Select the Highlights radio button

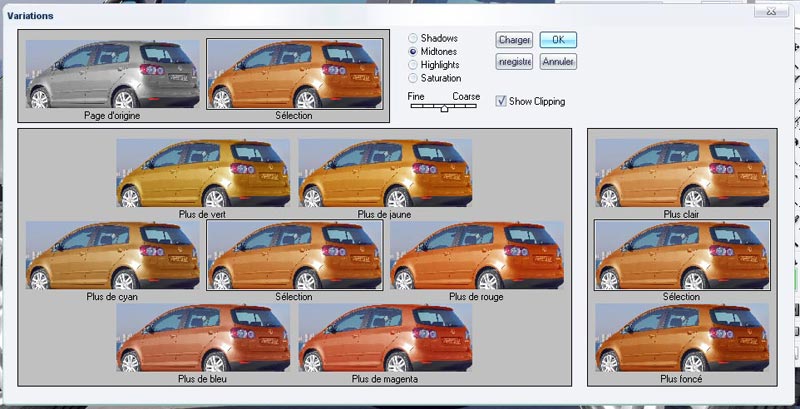[412, 65]
